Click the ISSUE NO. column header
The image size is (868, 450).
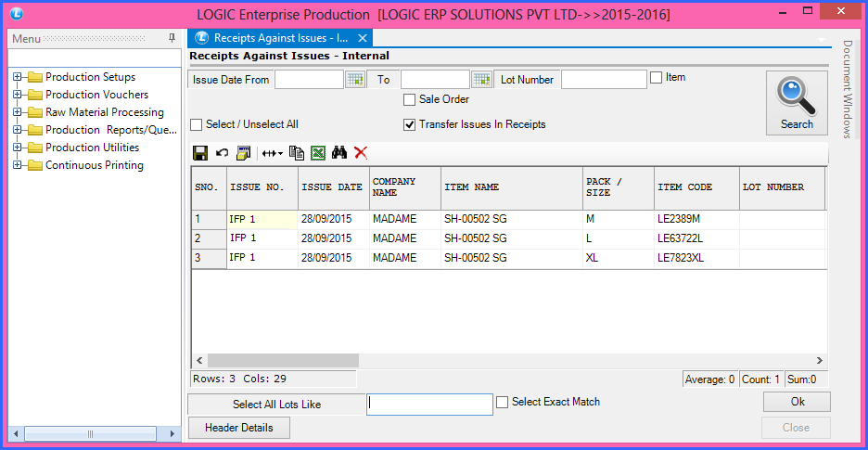[262, 187]
